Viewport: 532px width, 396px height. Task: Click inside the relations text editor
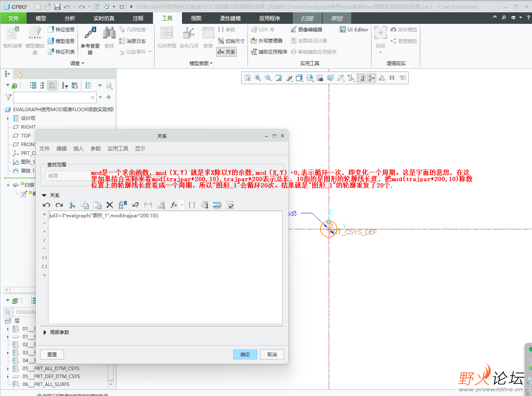click(x=165, y=267)
